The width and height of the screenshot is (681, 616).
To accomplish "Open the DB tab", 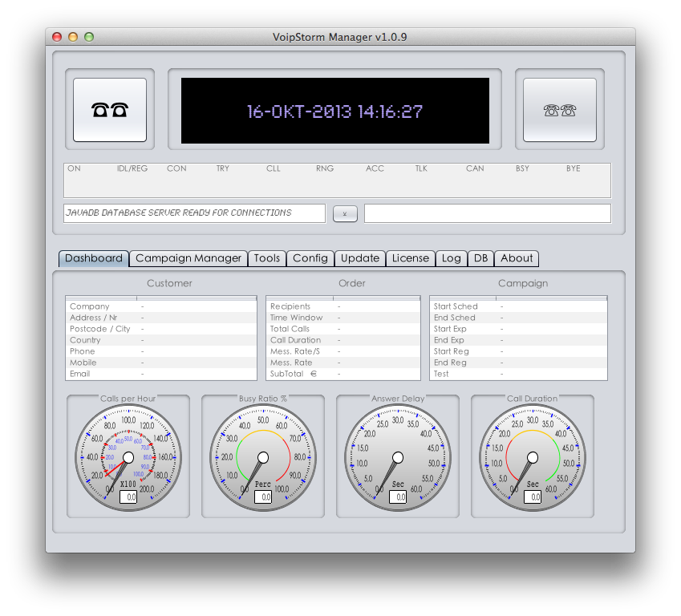I will coord(480,258).
